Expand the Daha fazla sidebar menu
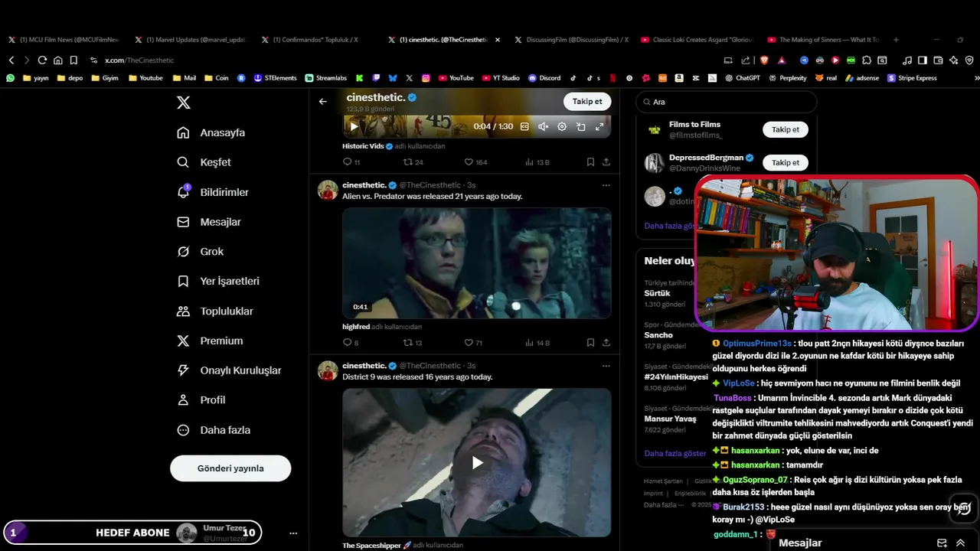 point(214,430)
